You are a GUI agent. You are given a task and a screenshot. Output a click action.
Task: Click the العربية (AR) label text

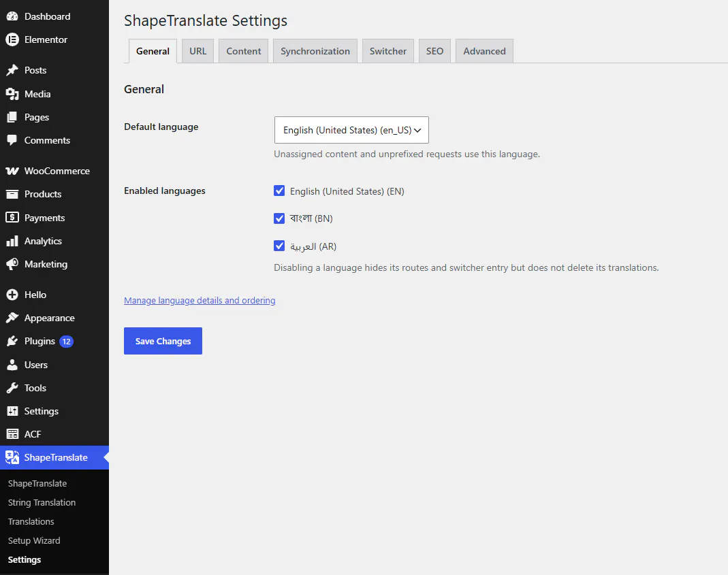[313, 246]
